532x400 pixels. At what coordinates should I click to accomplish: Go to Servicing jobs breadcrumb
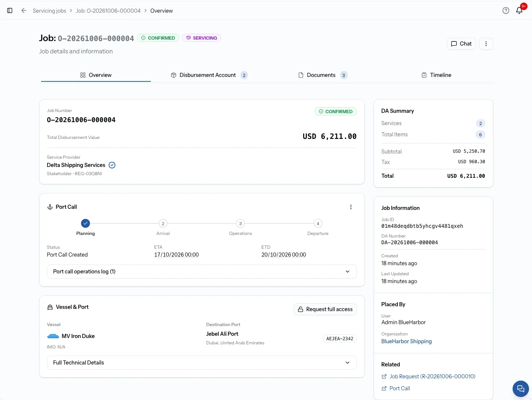49,11
